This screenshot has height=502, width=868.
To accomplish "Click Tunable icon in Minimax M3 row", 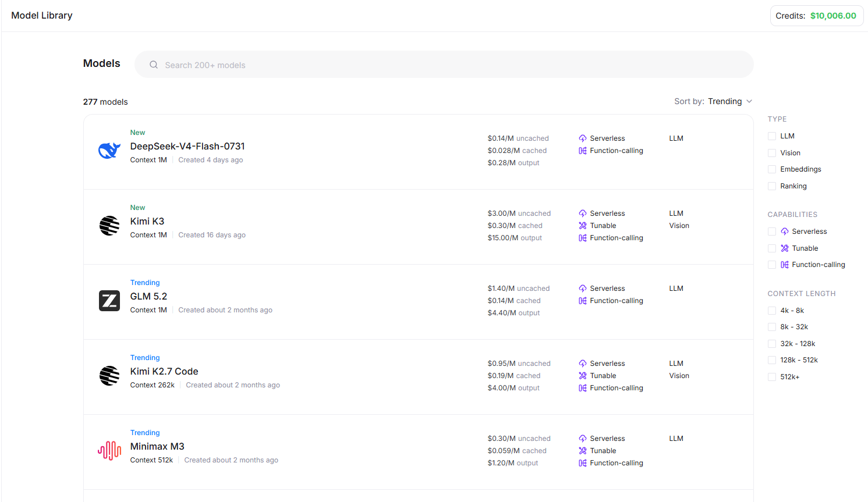I will pos(583,451).
